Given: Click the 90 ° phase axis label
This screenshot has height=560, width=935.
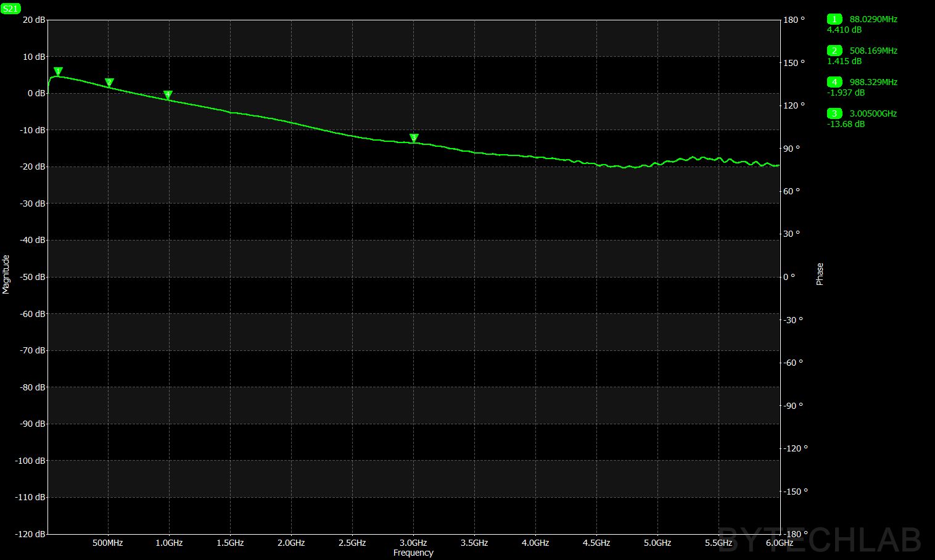Looking at the screenshot, I should click(792, 149).
